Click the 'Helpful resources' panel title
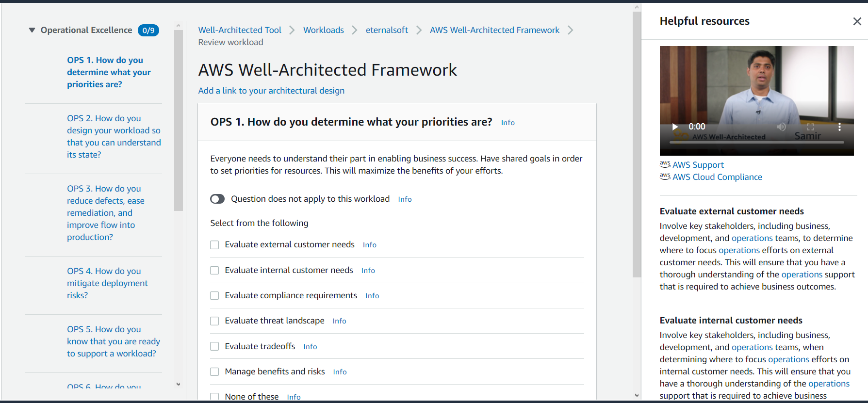The image size is (868, 403). pos(704,21)
